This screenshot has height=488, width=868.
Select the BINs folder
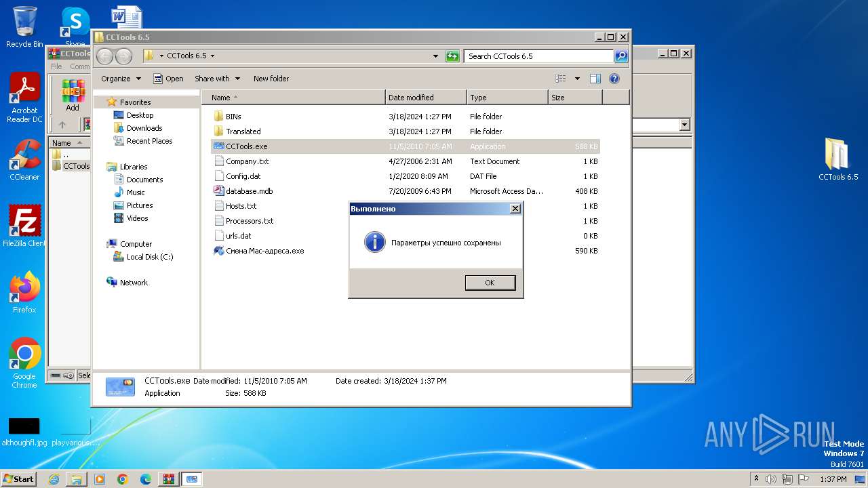[406, 117]
